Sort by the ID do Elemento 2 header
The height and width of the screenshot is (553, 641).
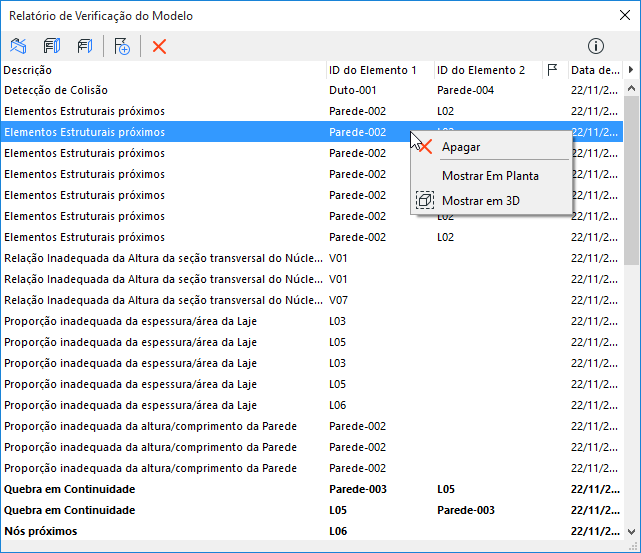click(488, 70)
